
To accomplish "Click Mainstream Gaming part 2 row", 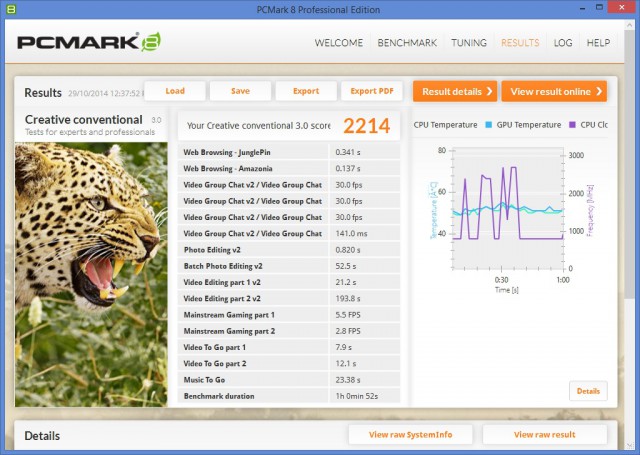I will pos(289,331).
